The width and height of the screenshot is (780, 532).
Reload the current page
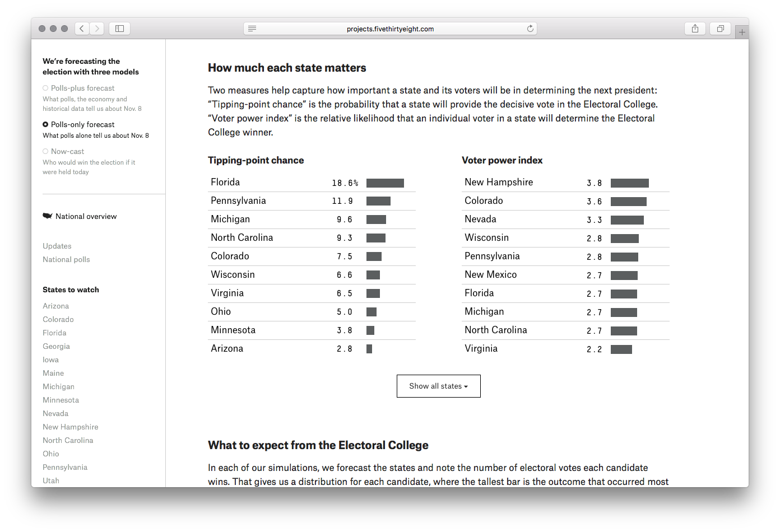click(x=530, y=28)
